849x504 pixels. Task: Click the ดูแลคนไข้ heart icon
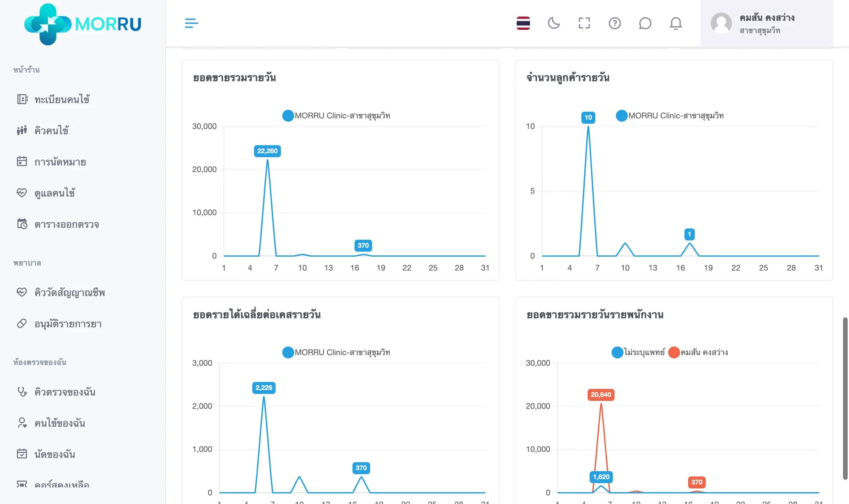click(22, 193)
